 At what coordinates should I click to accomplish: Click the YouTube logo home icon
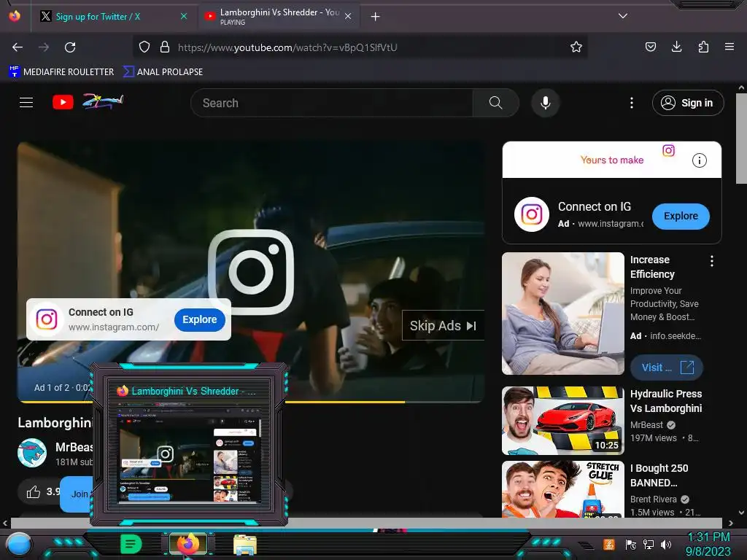[63, 102]
